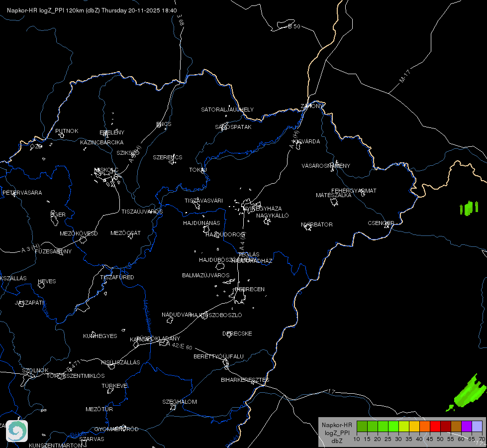The image size is (487, 448).
Task: Click the green radar echo east of Csenger
Action: coord(469,208)
